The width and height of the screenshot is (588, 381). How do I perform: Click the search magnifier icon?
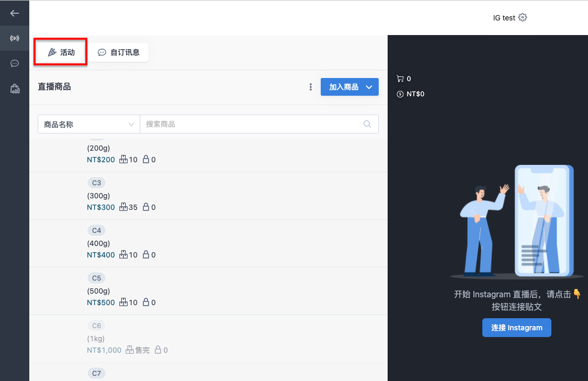click(x=367, y=124)
